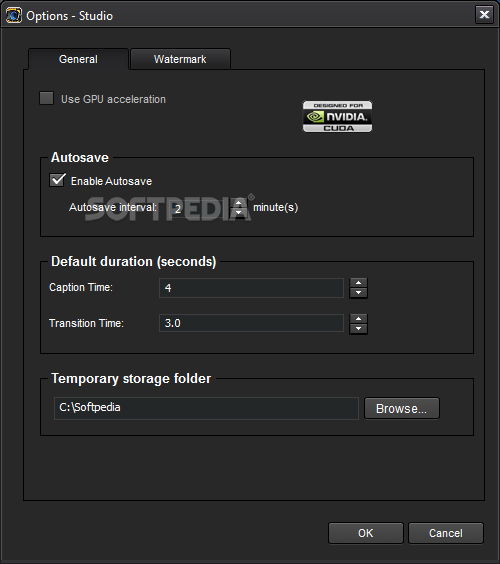500x564 pixels.
Task: Click the Caption Time input field
Action: pyautogui.click(x=251, y=288)
